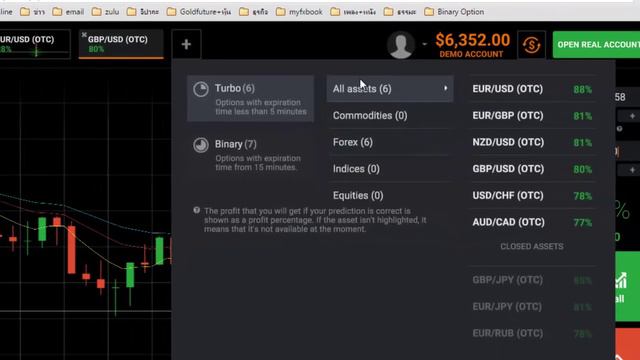Click the 88% payout for EUR/USD

click(x=582, y=89)
